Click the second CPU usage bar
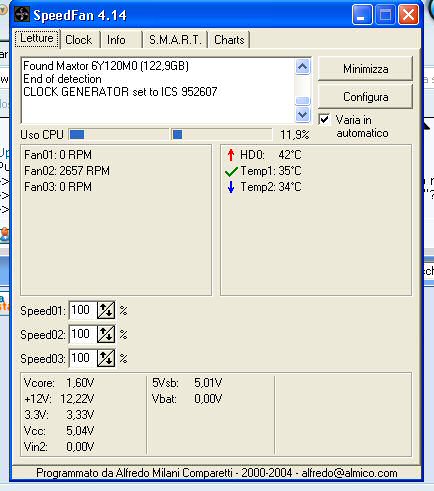 (221, 134)
